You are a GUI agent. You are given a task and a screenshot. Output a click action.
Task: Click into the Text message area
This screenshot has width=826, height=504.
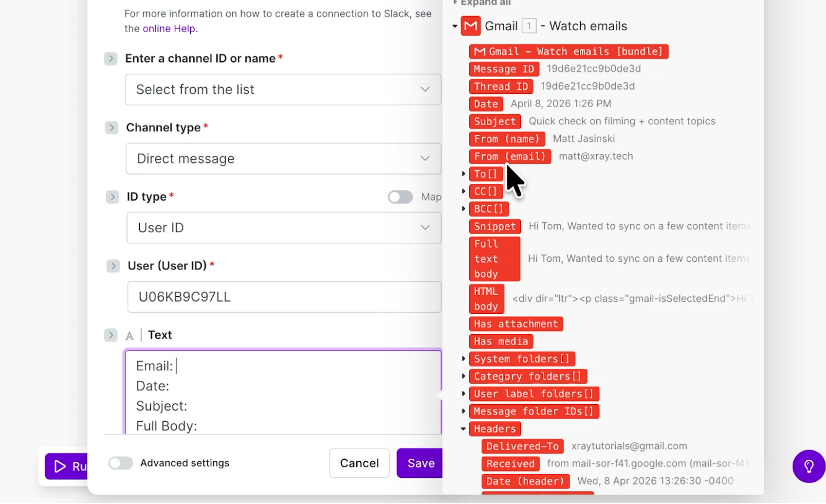coord(283,392)
